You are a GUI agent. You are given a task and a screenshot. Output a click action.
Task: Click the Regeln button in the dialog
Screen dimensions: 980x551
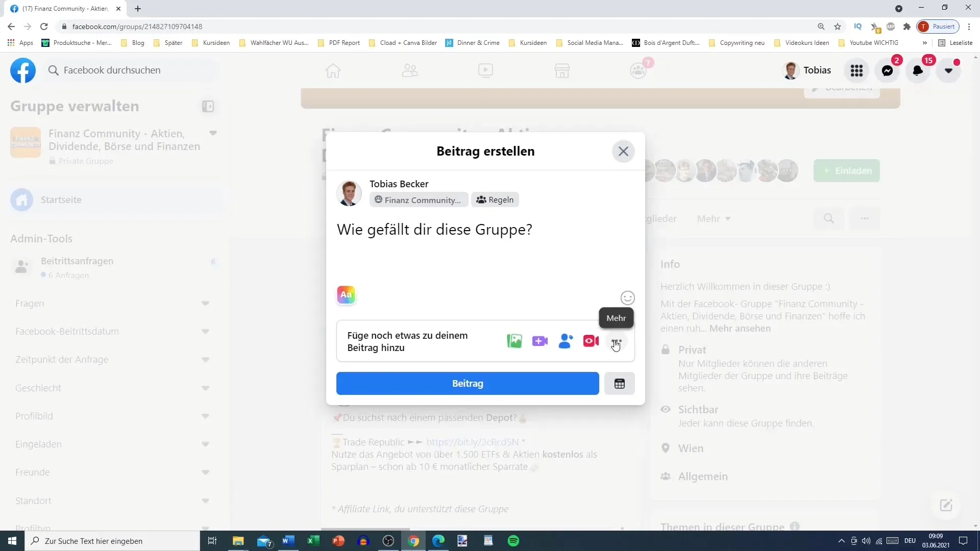pos(495,200)
